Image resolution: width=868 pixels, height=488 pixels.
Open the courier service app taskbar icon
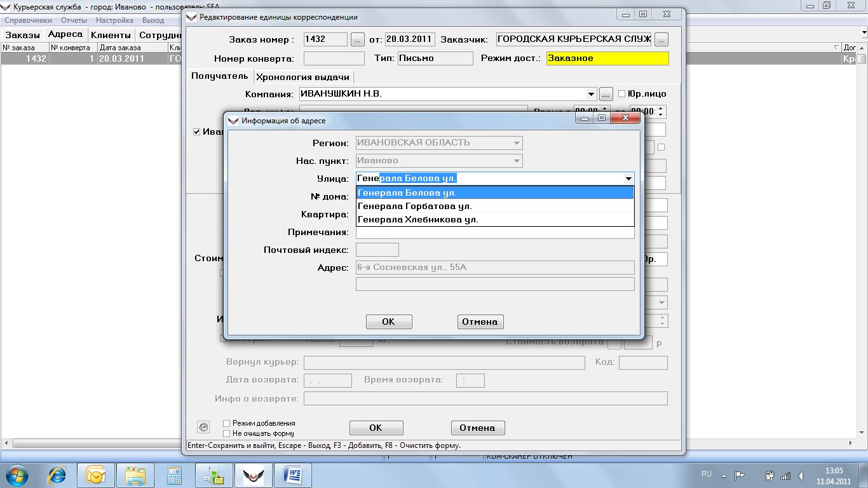[x=253, y=475]
